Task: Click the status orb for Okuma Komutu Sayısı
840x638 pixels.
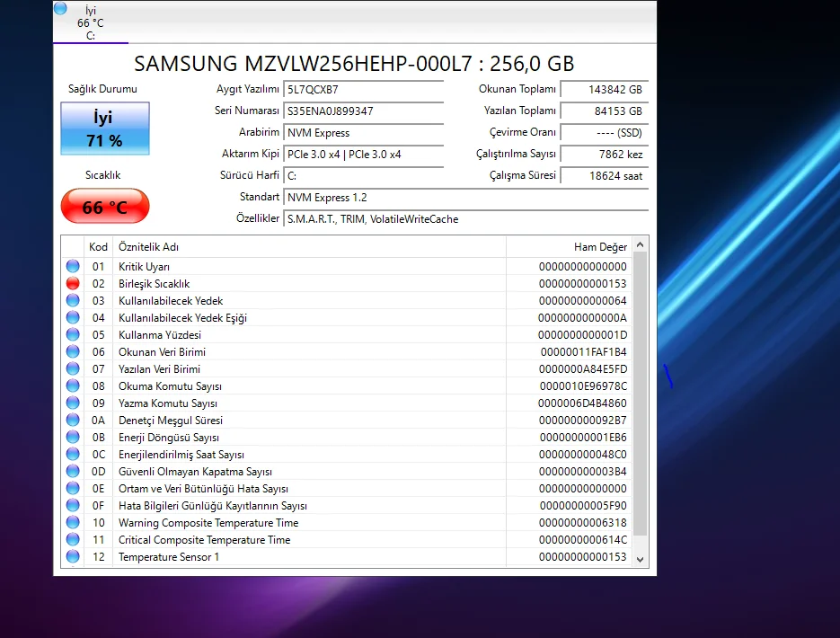Action: [73, 385]
